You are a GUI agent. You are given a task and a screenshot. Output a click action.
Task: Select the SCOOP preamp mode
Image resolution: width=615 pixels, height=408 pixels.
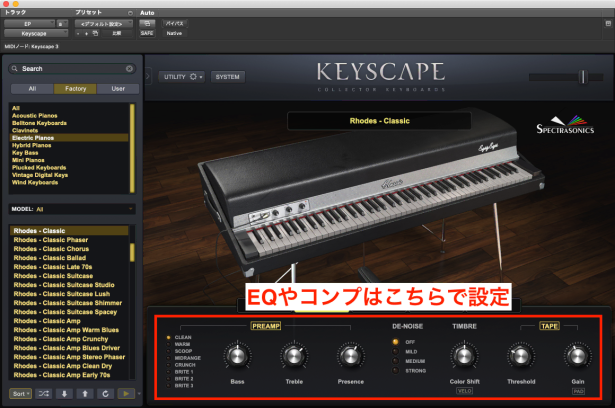pos(179,351)
